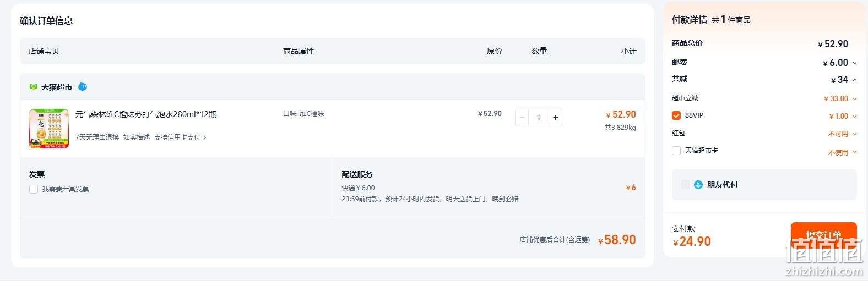Click the 快递 ¥6.00 delivery option text

coord(358,188)
